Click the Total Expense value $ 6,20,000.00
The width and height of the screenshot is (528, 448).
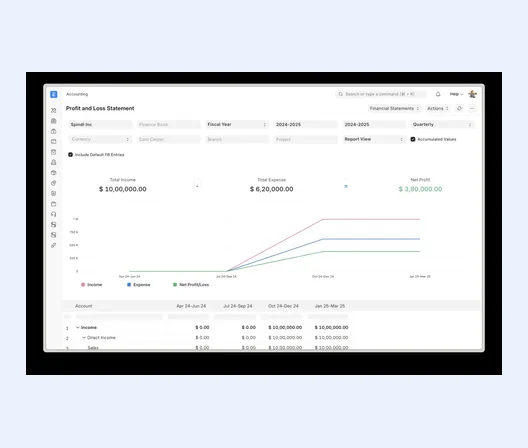tap(271, 189)
